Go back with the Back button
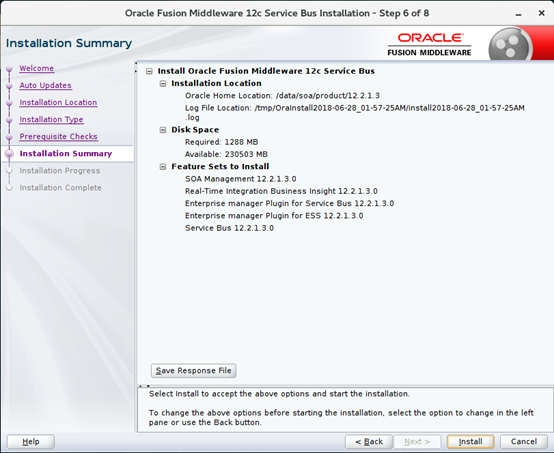Image resolution: width=554 pixels, height=453 pixels. (x=369, y=442)
